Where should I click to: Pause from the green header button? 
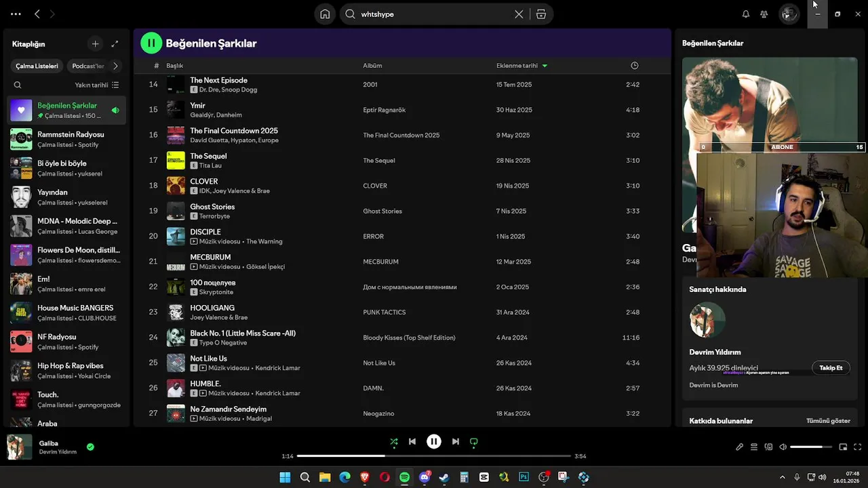pyautogui.click(x=151, y=43)
